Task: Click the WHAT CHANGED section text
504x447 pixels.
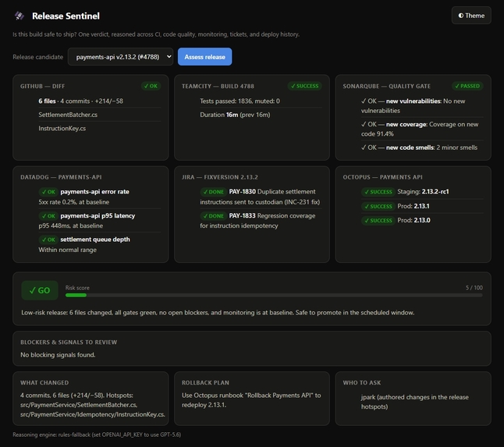Action: (x=93, y=405)
